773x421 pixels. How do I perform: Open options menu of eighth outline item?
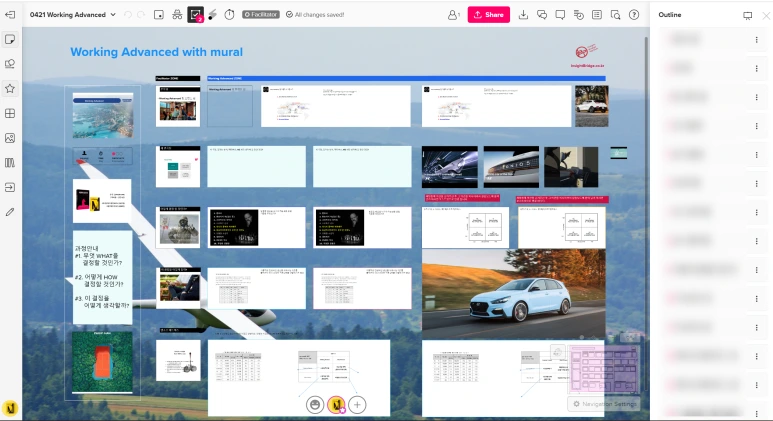756,241
